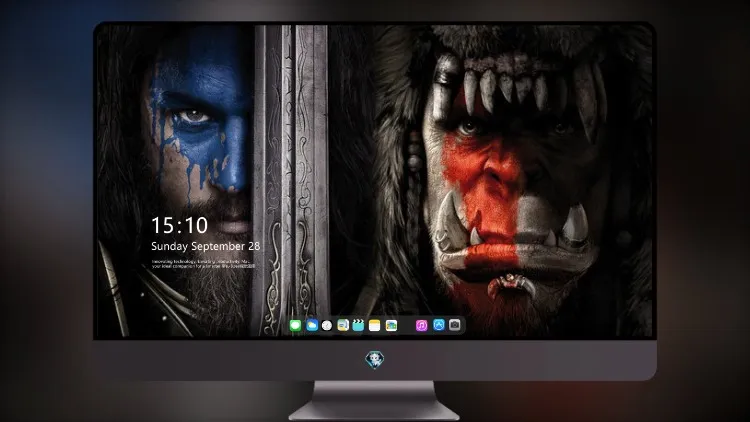Open the Camera app in the dock
Image resolution: width=750 pixels, height=422 pixels.
click(455, 325)
